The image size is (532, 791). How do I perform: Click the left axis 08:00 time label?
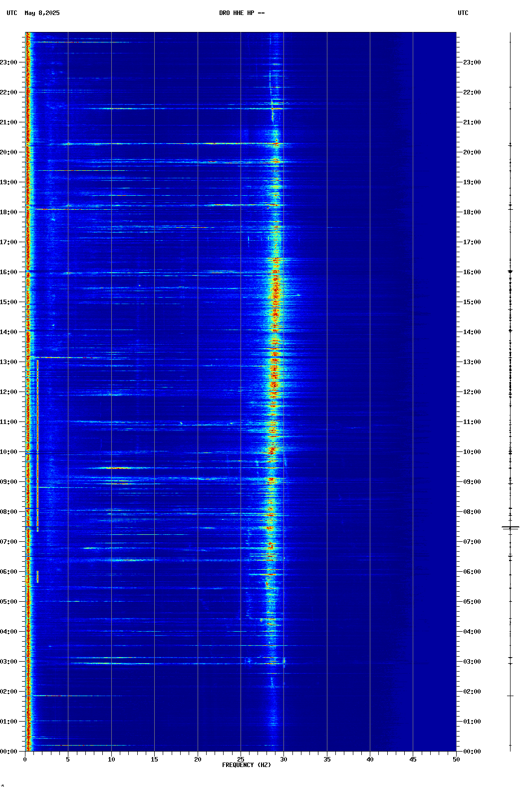click(8, 512)
